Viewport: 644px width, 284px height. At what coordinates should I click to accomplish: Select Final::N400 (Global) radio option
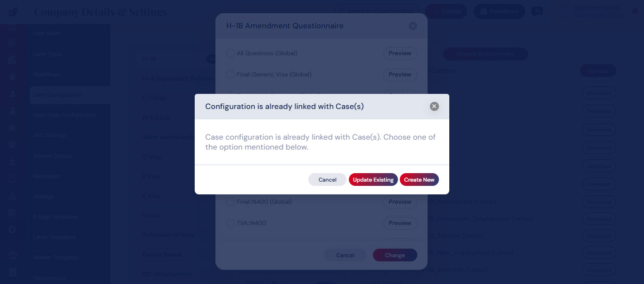point(231,202)
